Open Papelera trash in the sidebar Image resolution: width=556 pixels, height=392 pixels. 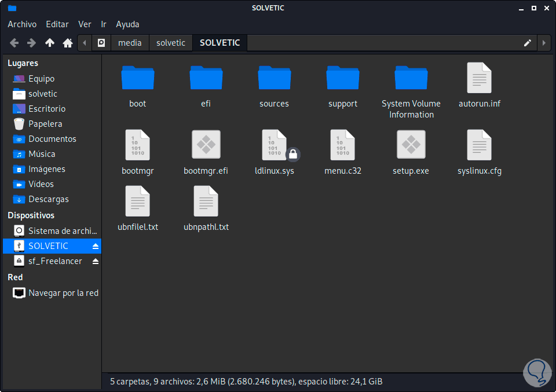[x=52, y=124]
